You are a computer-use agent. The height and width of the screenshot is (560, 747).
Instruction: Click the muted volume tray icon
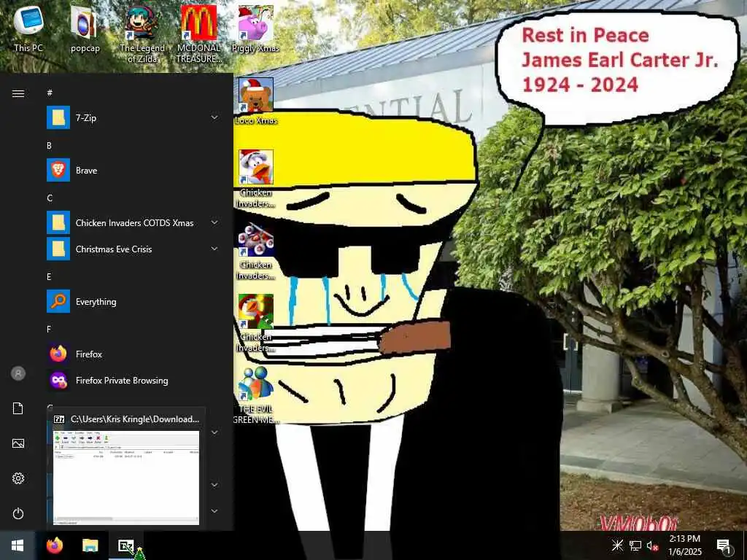point(652,545)
